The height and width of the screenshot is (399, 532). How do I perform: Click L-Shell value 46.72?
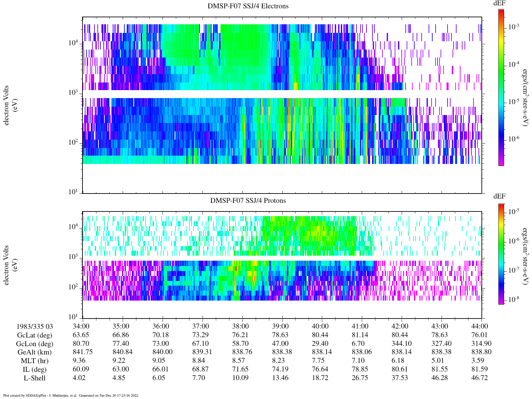pyautogui.click(x=480, y=378)
